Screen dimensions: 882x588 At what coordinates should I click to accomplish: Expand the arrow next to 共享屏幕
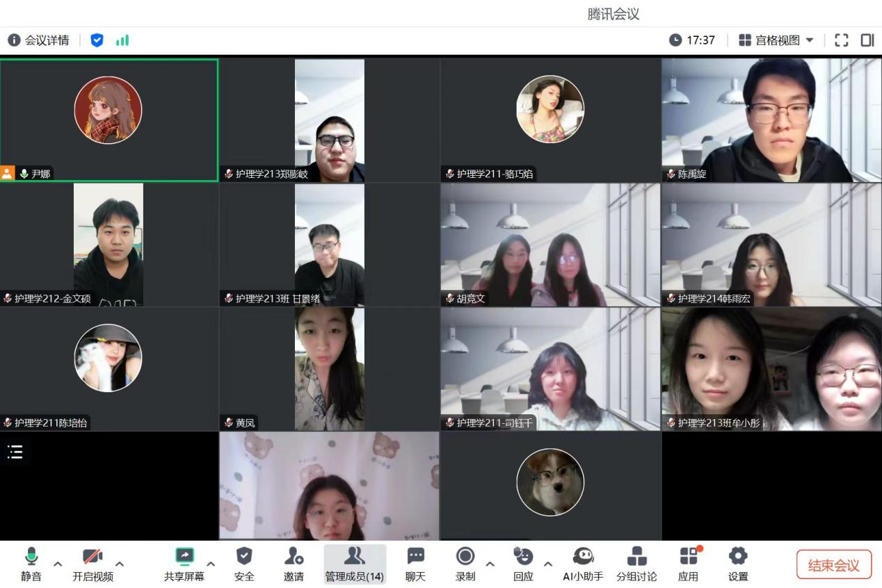211,564
